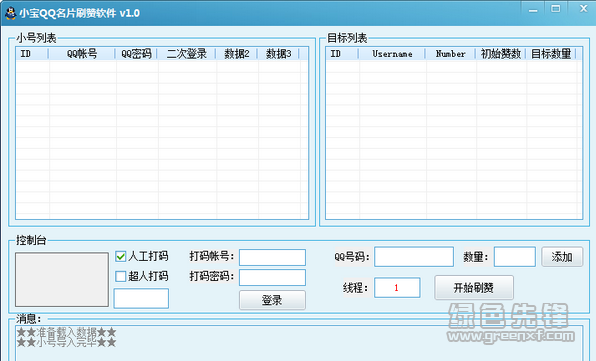Click the Username column header
The image size is (596, 361).
392,54
